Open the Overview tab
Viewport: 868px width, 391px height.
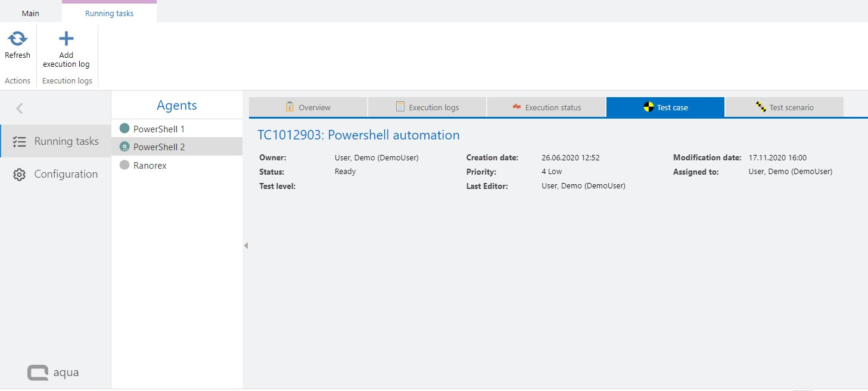pos(308,107)
